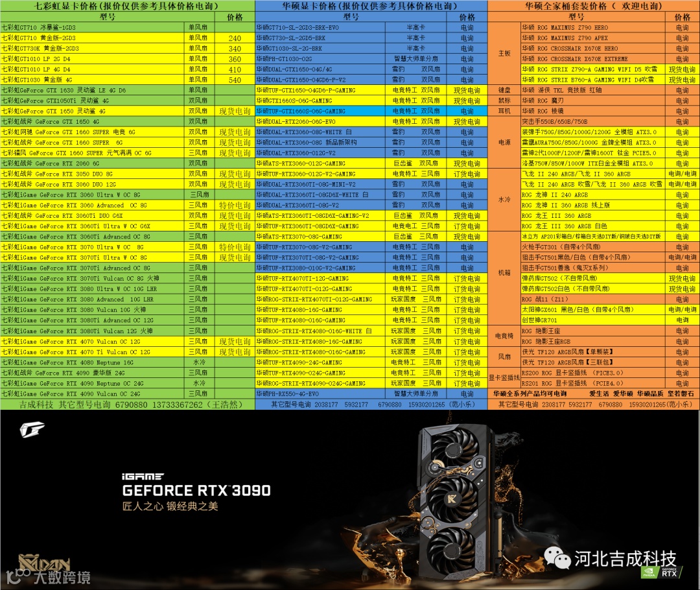Screen dimensions: 700x590
Task: Click the 主板 category cell
Action: [x=504, y=54]
